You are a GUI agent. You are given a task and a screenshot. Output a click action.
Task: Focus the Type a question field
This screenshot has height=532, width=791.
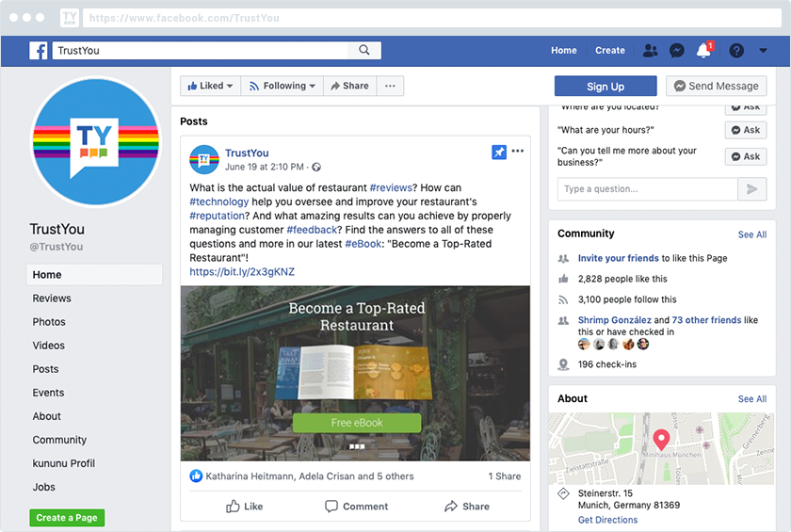coord(648,189)
